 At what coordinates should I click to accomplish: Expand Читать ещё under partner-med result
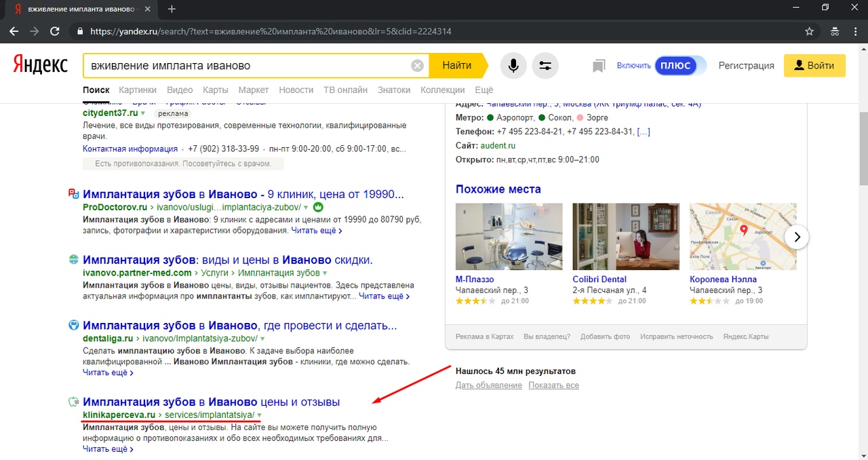pyautogui.click(x=384, y=296)
